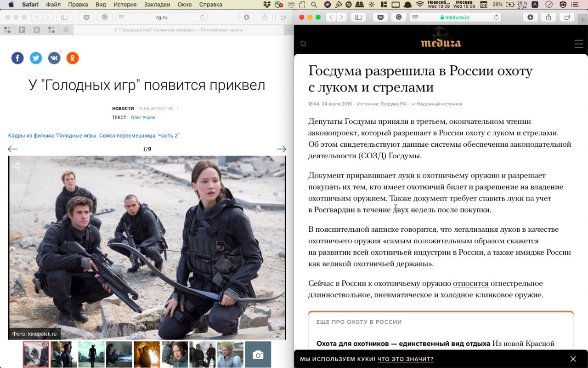Show sidebar in meduza.io Safari window
Image resolution: width=588 pixels, height=368 pixels.
click(358, 17)
